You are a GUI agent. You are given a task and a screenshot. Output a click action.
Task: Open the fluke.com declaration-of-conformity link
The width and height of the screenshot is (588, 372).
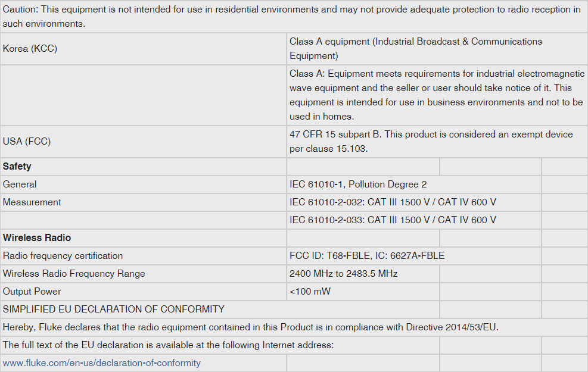(102, 363)
